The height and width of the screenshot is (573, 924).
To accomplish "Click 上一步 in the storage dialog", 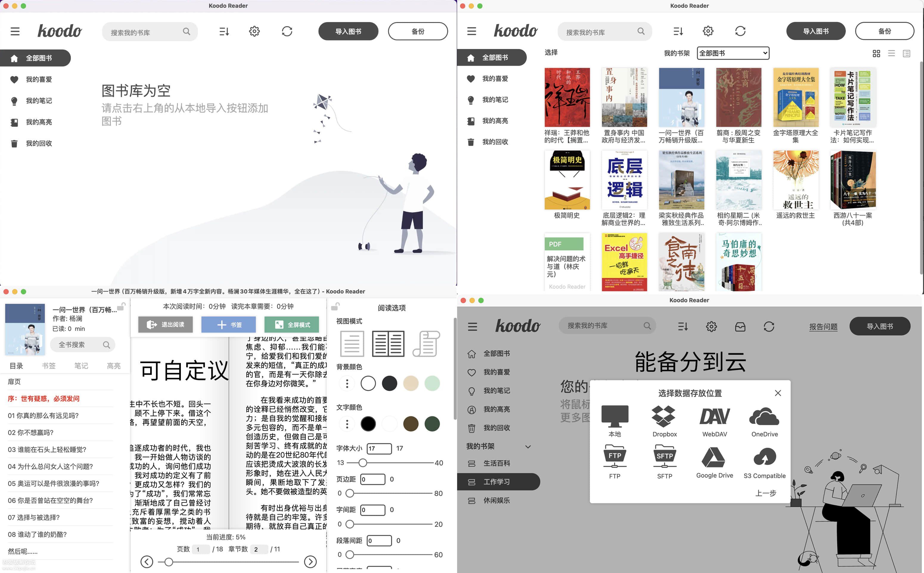I will click(766, 493).
